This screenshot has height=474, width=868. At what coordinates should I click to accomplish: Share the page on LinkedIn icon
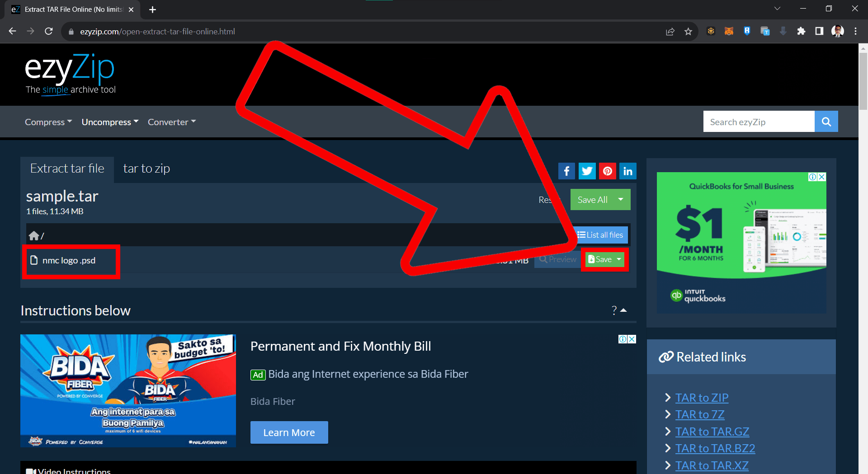627,171
